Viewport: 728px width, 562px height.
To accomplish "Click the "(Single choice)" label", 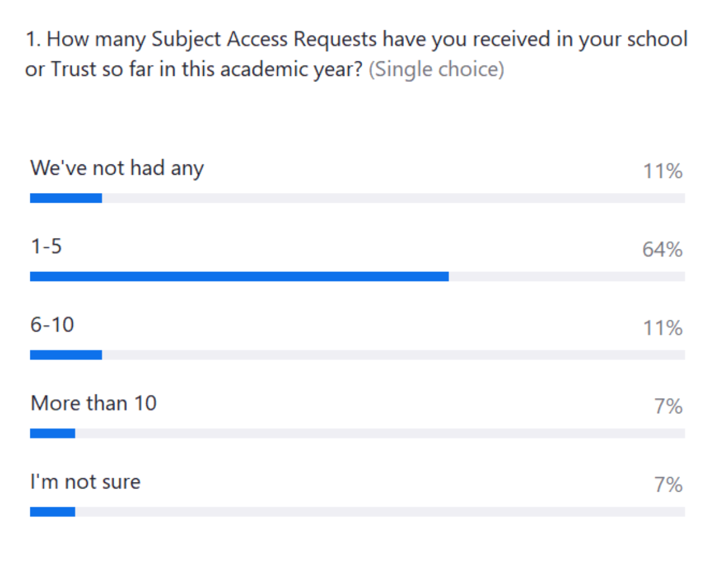I will click(x=436, y=69).
